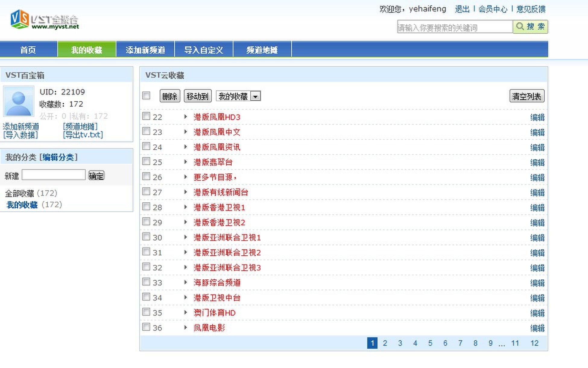Screen dimensions: 588x368
Task: Check the box for row 25
Action: coord(146,161)
